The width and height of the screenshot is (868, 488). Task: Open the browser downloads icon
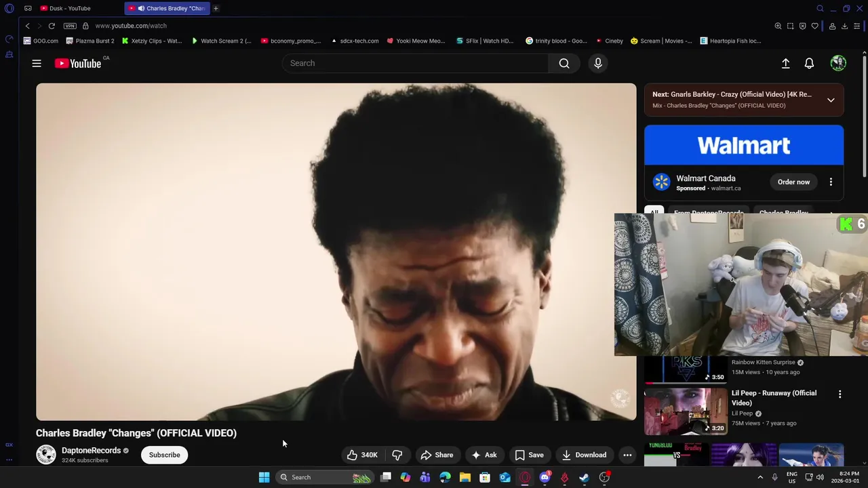click(844, 26)
